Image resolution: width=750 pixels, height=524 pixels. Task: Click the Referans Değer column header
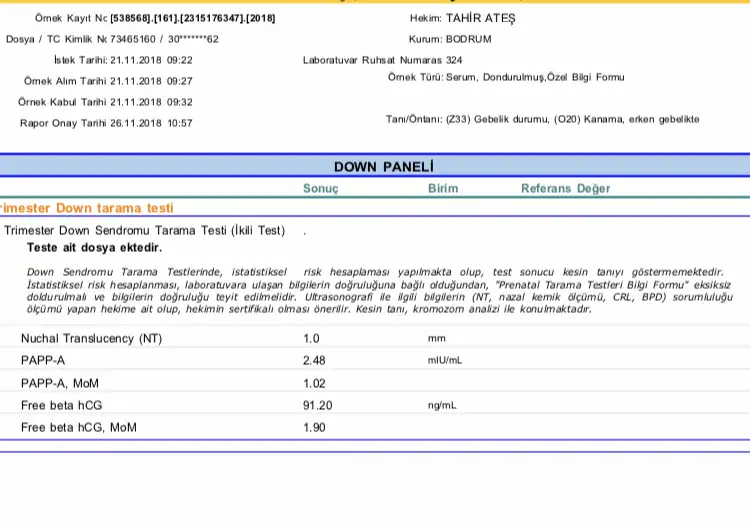click(x=565, y=188)
